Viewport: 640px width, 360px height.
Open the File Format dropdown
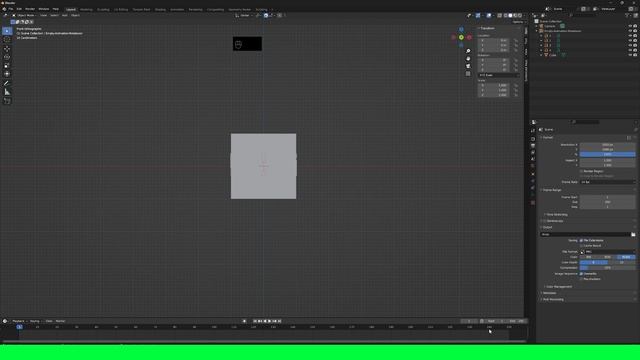point(607,251)
